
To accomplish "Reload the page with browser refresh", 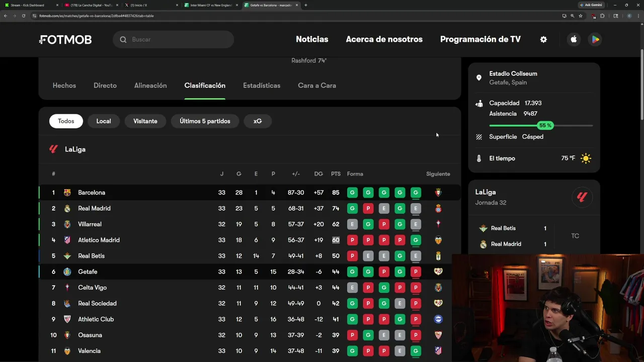I will [x=23, y=16].
